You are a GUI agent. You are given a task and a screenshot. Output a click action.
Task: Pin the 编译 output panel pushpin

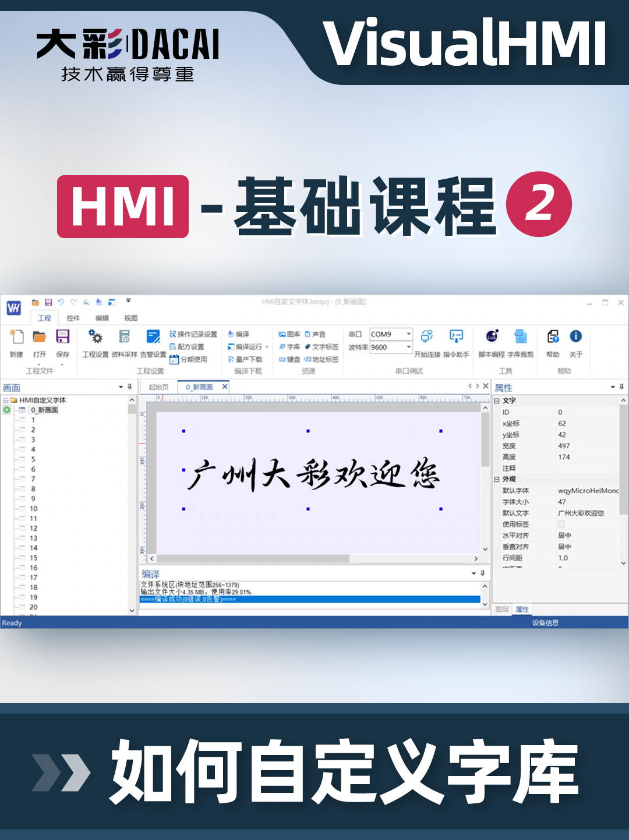click(x=483, y=573)
